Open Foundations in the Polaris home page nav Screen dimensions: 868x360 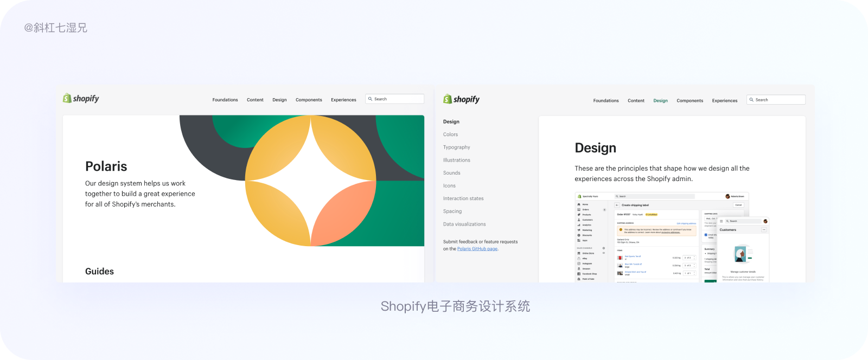[225, 100]
